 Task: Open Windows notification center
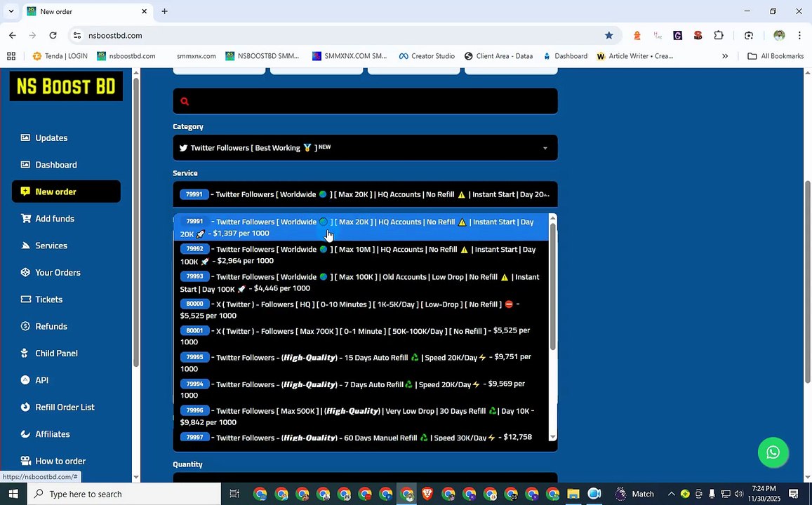793,494
